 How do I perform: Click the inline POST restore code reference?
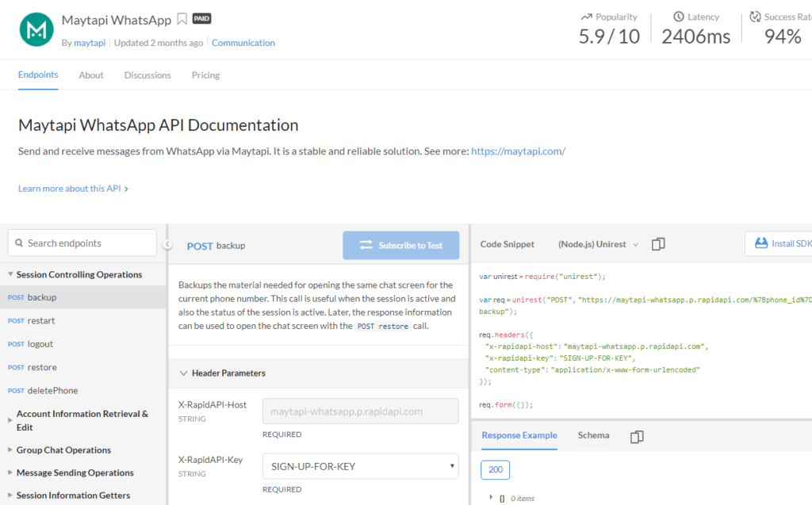[383, 327]
